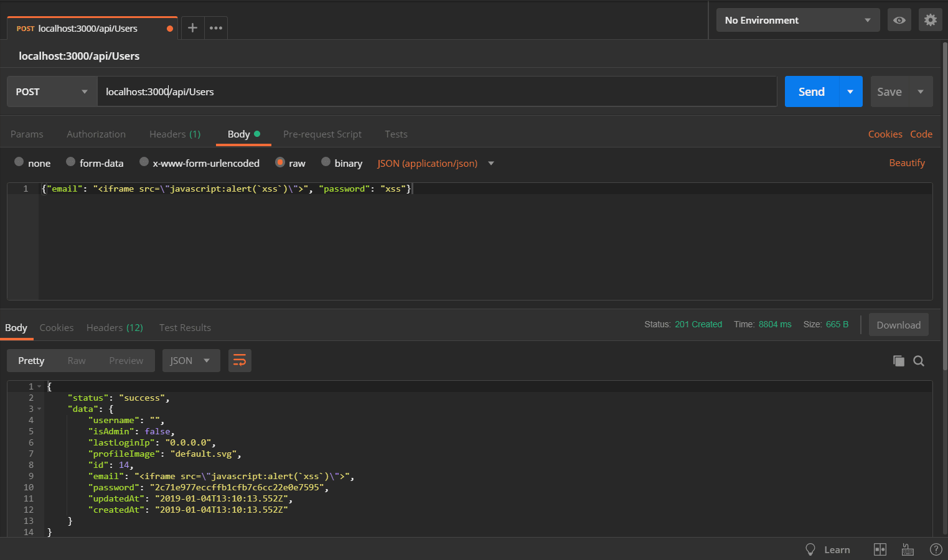Viewport: 948px width, 560px height.
Task: Open the Pre-request Script tab
Action: (322, 134)
